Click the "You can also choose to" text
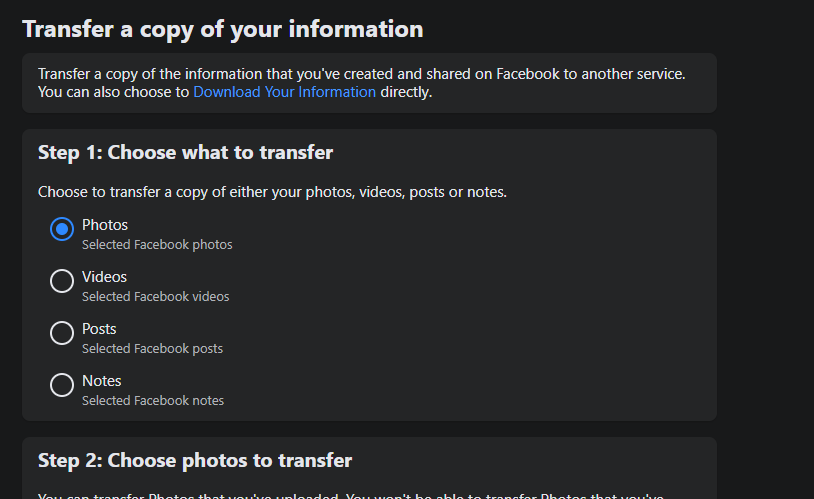Screen dimensions: 814x499 113,92
